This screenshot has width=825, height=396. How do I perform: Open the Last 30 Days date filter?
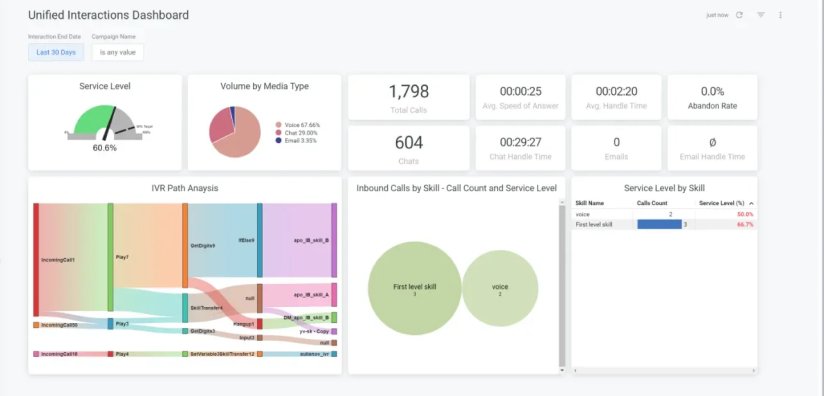click(x=56, y=52)
